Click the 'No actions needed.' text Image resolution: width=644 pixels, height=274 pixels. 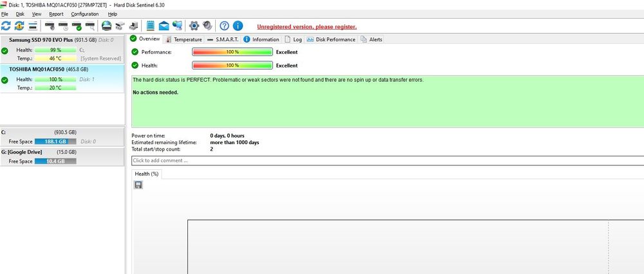point(156,93)
